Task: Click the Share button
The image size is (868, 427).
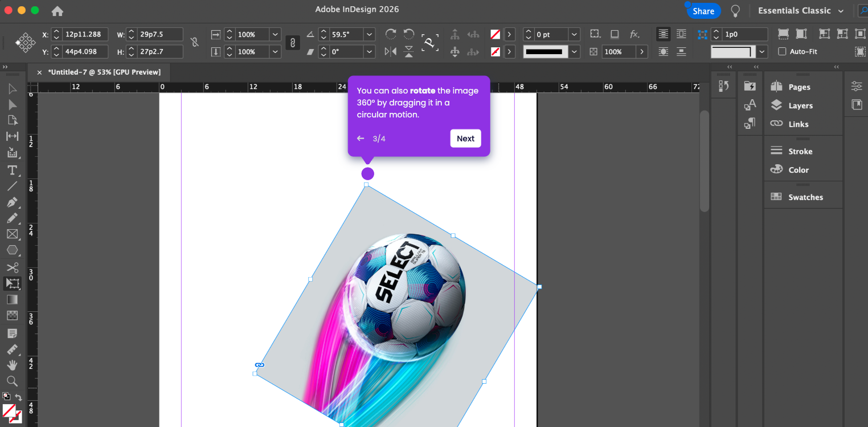Action: point(703,11)
